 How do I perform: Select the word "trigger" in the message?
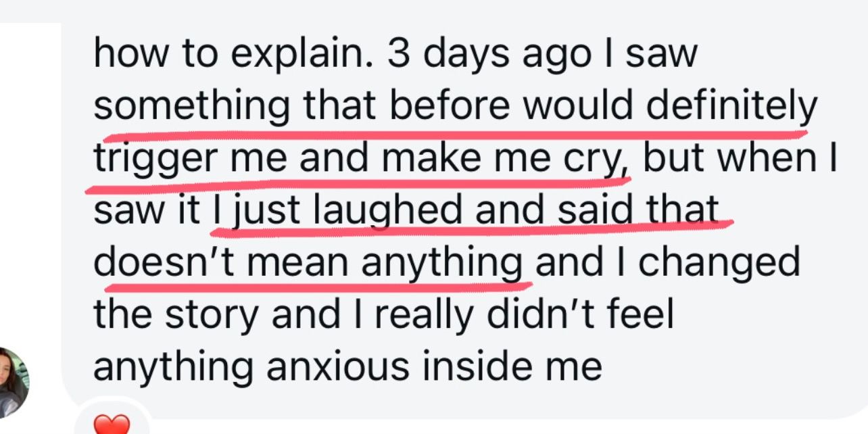point(157,160)
